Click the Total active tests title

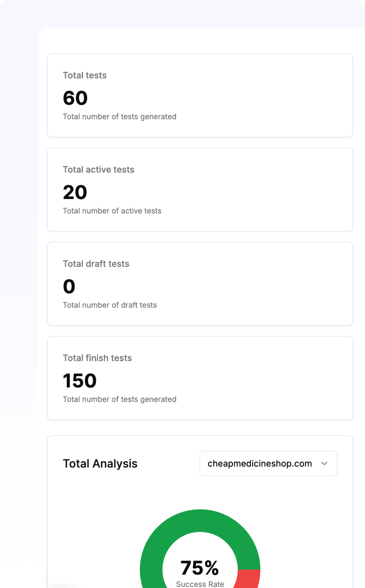click(x=99, y=169)
